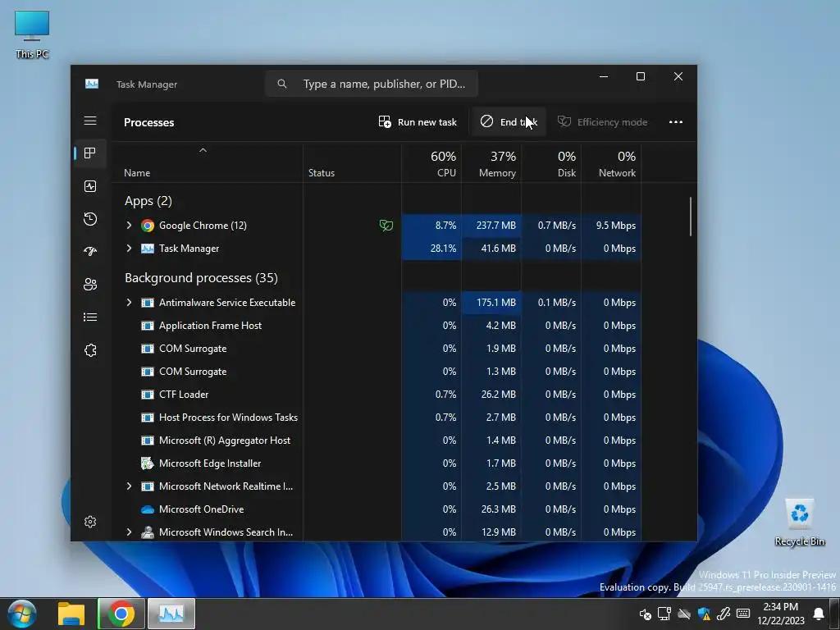Screen dimensions: 840x630
Task: Click the Apps (2) group heading
Action: [x=148, y=201]
